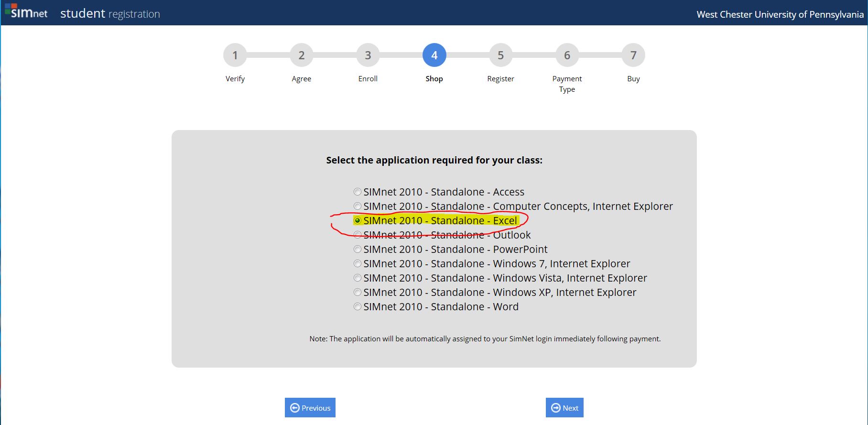Click the Previous button arrow icon

(x=295, y=408)
